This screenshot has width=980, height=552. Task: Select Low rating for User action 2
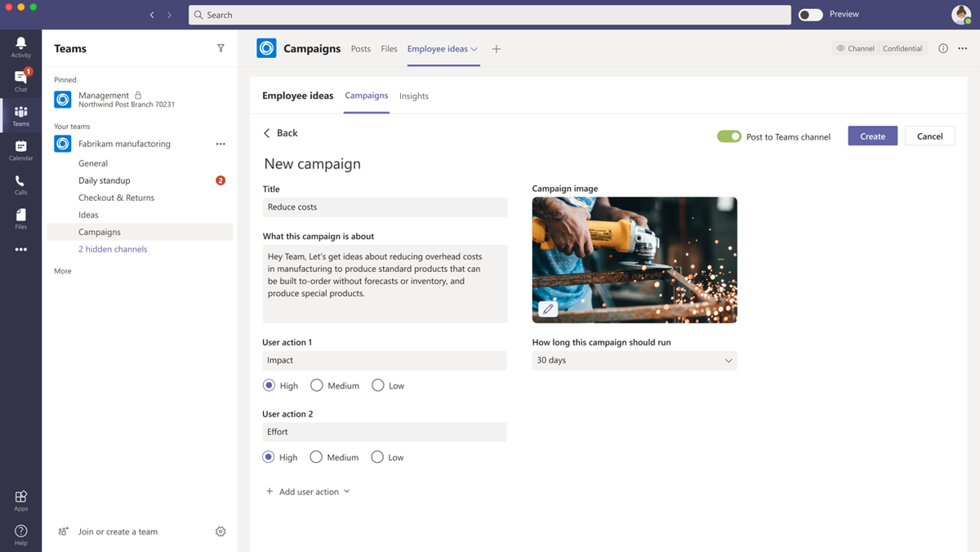click(x=377, y=456)
